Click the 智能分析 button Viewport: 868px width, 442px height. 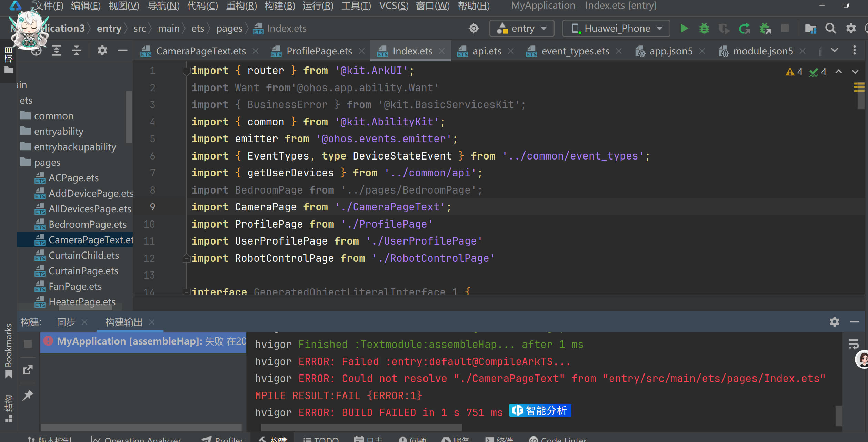tap(540, 411)
